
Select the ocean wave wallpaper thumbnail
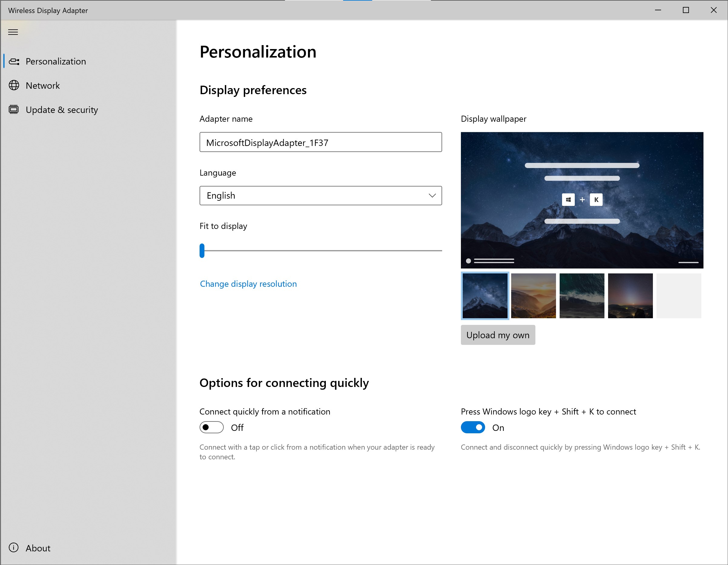(581, 295)
